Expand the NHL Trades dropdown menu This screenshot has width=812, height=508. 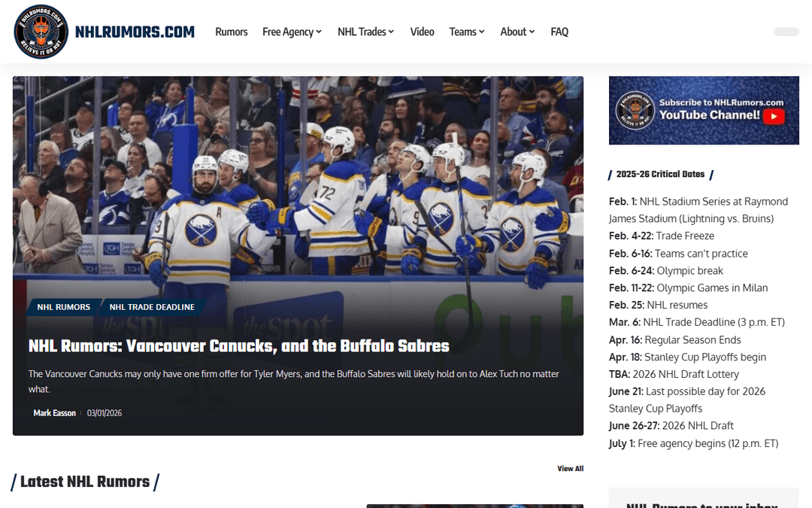pos(365,32)
